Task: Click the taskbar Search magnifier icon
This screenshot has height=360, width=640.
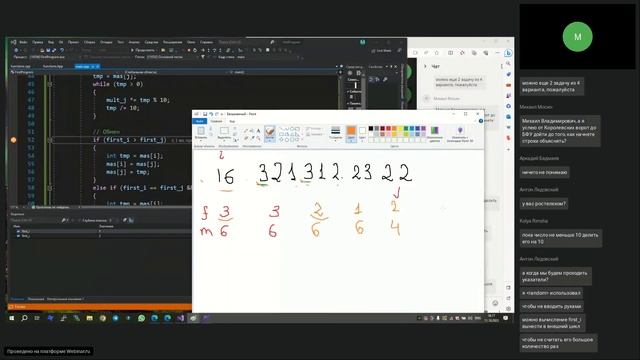Action: pos(24,318)
